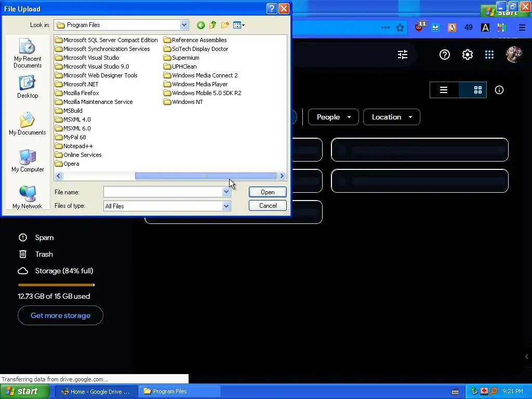Create a new folder in dialog

(x=224, y=25)
